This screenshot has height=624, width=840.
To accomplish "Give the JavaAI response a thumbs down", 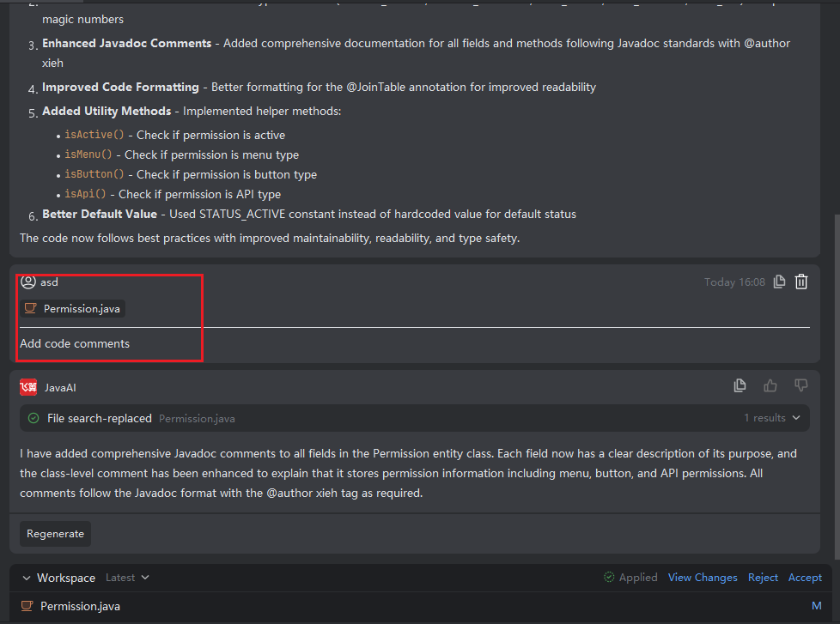I will coord(801,386).
